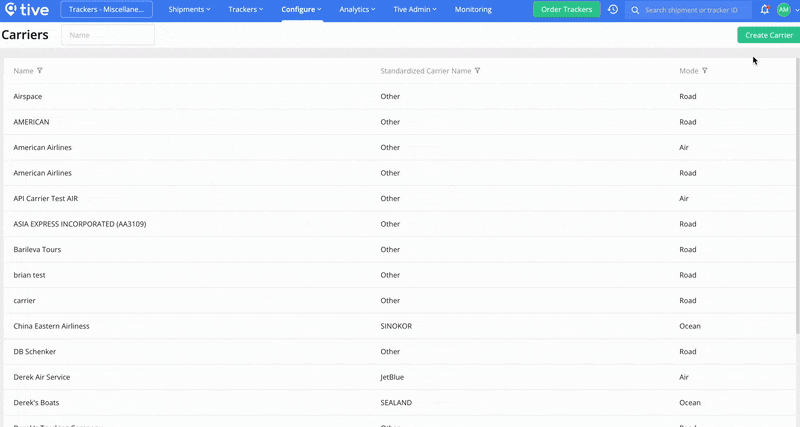This screenshot has height=427, width=800.
Task: Focus the carrier Name search field
Action: pos(108,35)
